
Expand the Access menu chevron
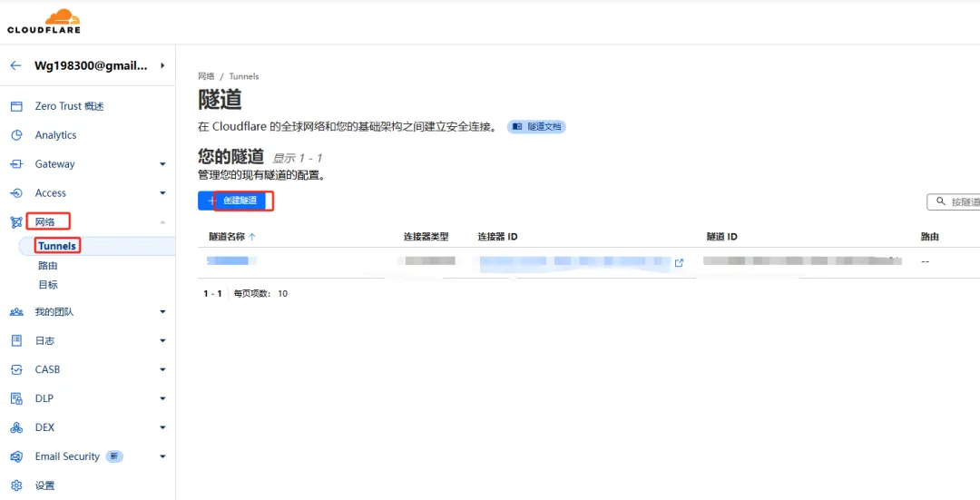pos(162,193)
